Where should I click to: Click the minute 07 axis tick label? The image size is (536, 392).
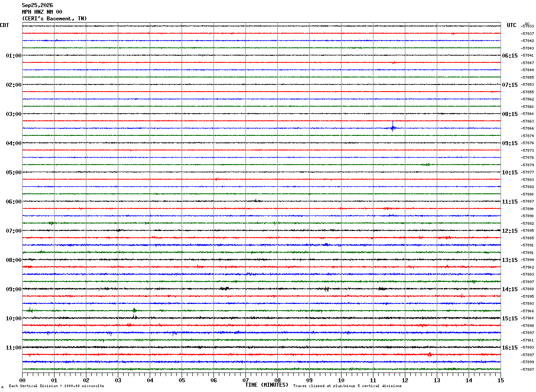coord(245,380)
